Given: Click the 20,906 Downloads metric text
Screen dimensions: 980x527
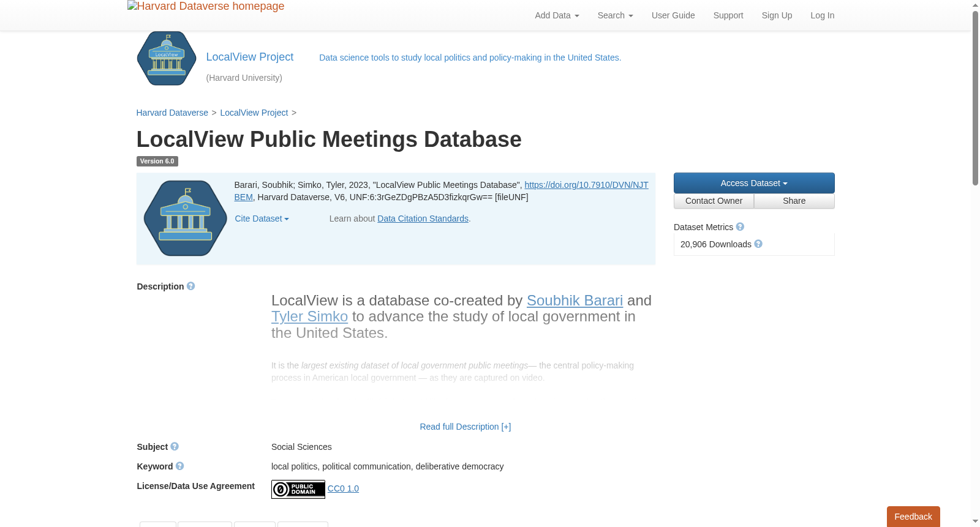Looking at the screenshot, I should point(715,244).
